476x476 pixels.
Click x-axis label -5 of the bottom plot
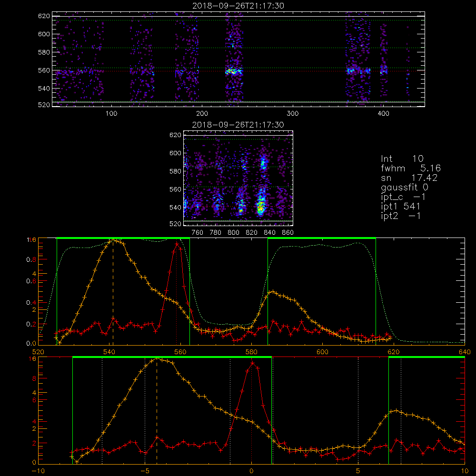[145, 471]
